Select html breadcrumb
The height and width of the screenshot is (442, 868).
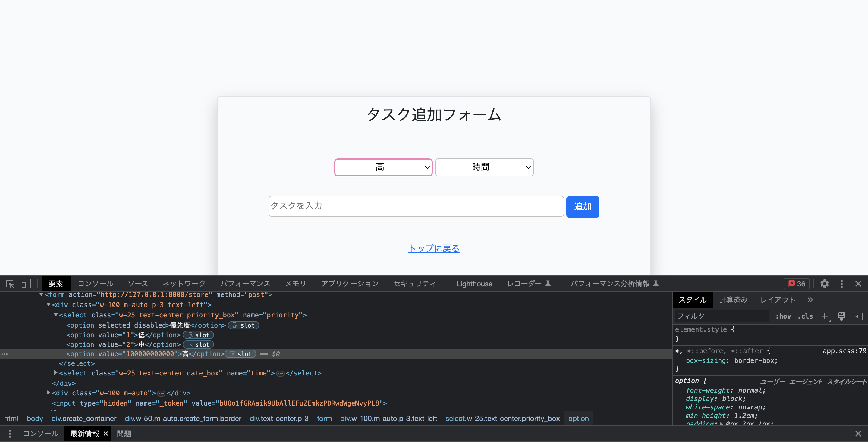pyautogui.click(x=11, y=419)
